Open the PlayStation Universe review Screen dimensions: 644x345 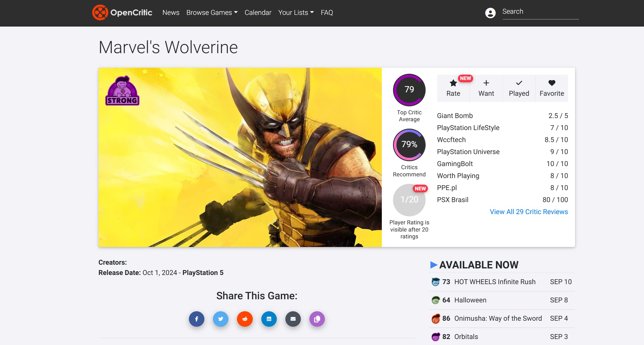tap(468, 152)
